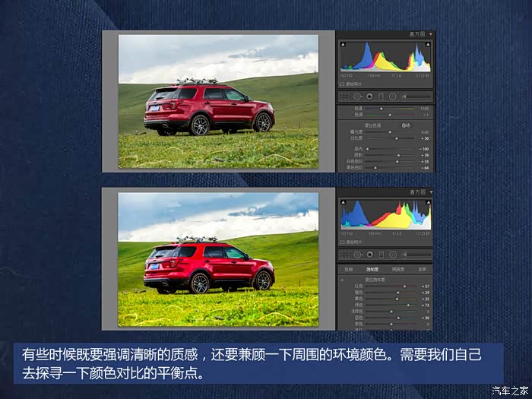
Task: Select Spot Removal tool in upper panel
Action: 358,97
